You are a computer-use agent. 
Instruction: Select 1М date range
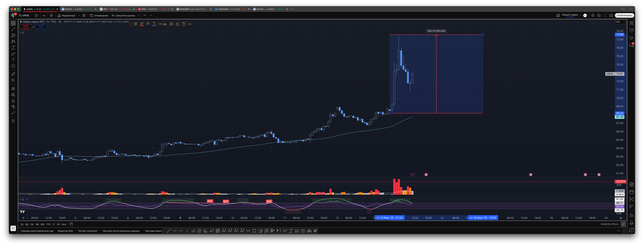pyautogui.click(x=32, y=224)
